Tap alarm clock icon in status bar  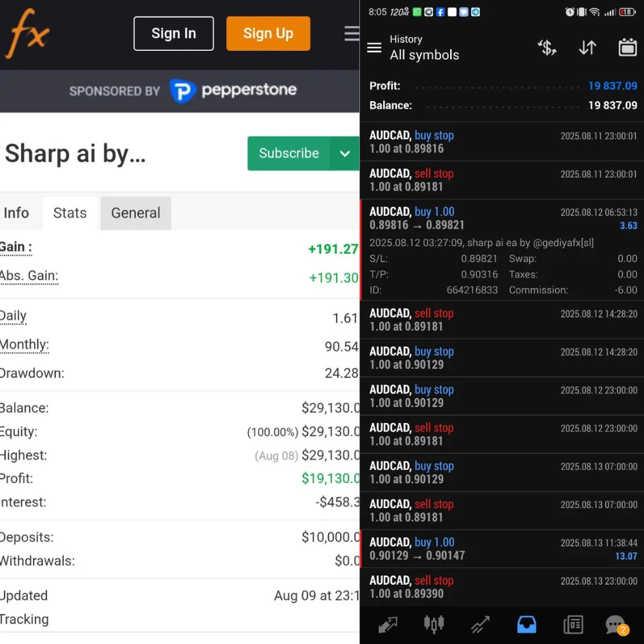click(570, 12)
